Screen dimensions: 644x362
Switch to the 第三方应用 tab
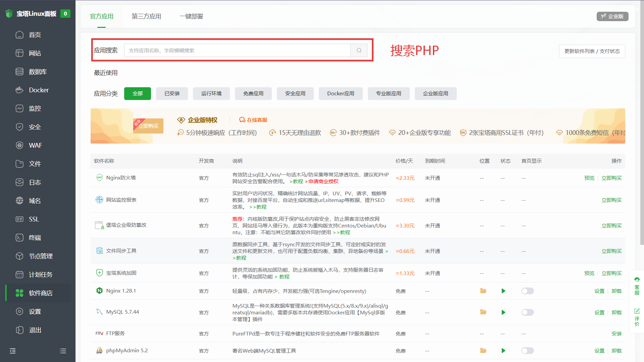pos(146,16)
